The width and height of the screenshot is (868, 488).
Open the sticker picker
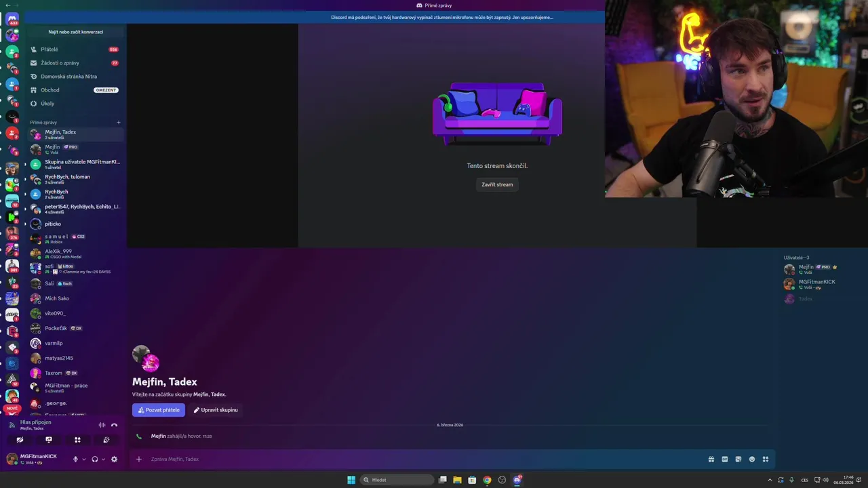point(738,459)
